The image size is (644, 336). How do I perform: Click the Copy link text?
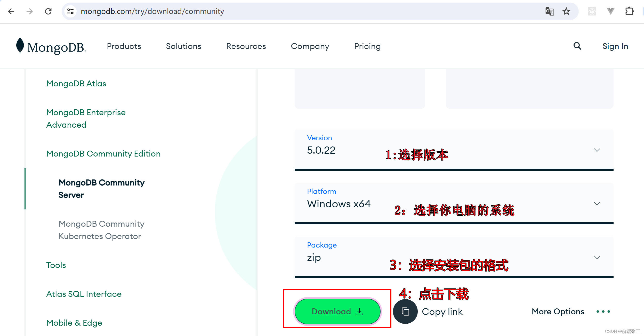click(x=442, y=312)
